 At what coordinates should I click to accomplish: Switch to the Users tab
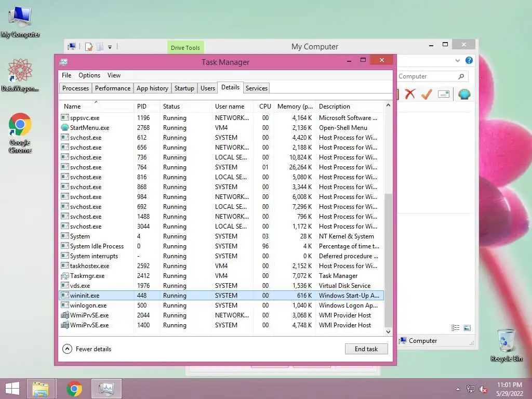point(208,88)
